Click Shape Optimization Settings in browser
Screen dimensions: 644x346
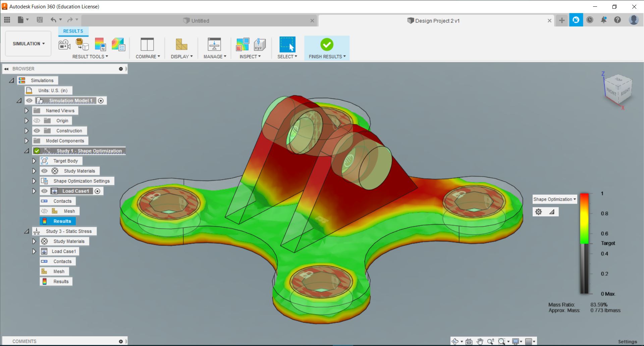click(81, 181)
